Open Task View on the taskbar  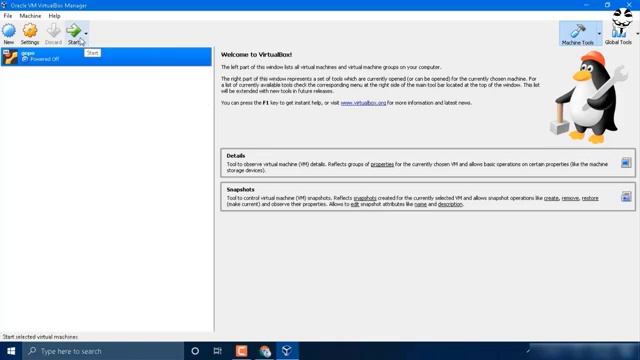pos(218,351)
